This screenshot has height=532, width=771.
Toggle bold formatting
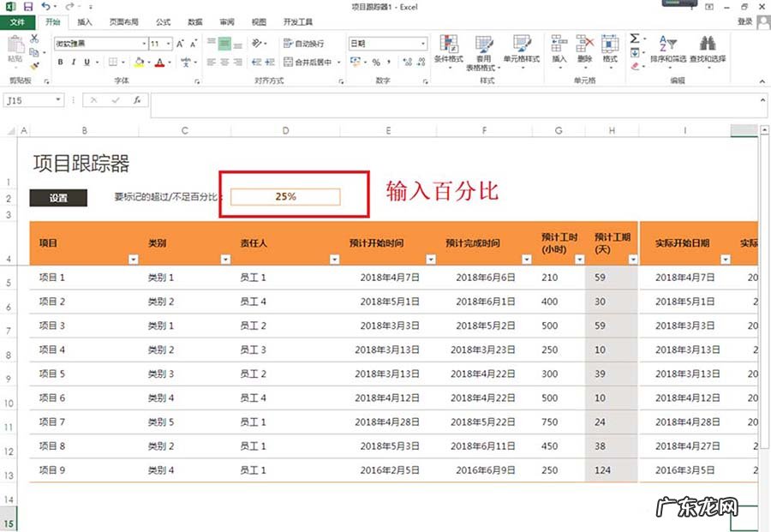click(60, 62)
